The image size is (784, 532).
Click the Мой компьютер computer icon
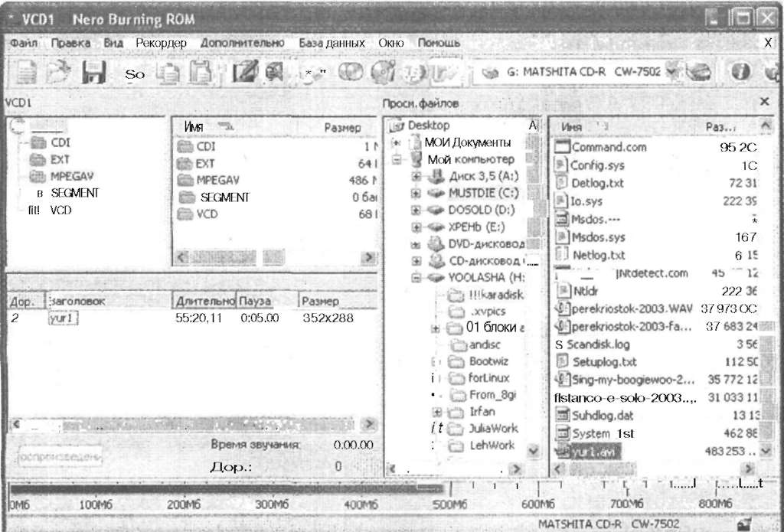[416, 160]
